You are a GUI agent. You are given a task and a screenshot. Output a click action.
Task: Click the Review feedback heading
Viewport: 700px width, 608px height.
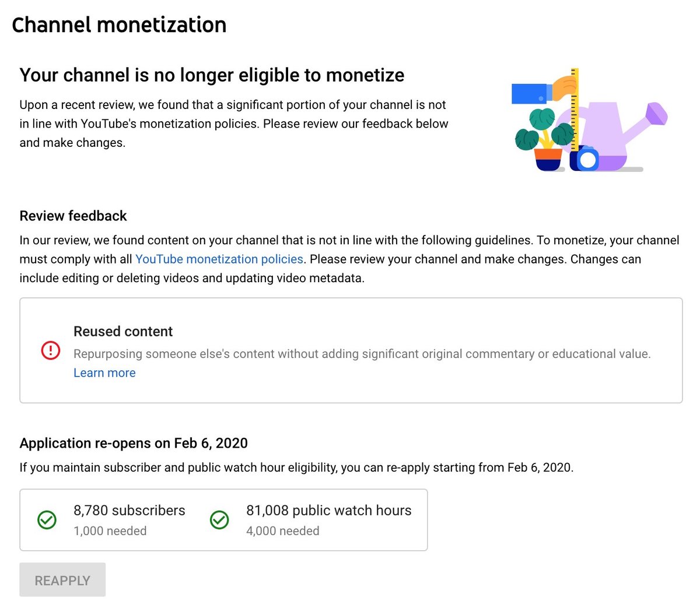point(73,216)
